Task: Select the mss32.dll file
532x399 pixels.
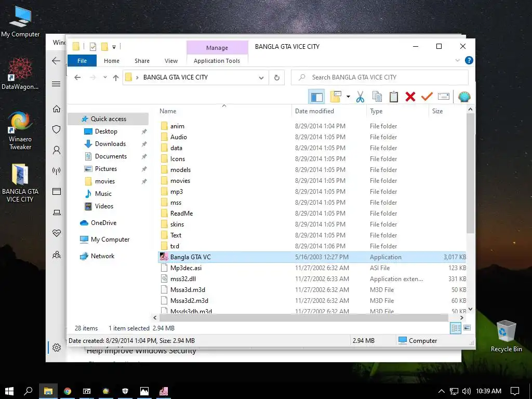Action: coord(312,279)
